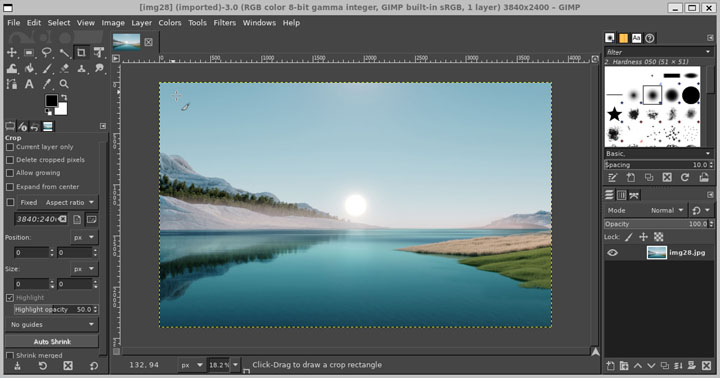Click the black foreground color swatch
This screenshot has height=378, width=720.
tap(51, 100)
